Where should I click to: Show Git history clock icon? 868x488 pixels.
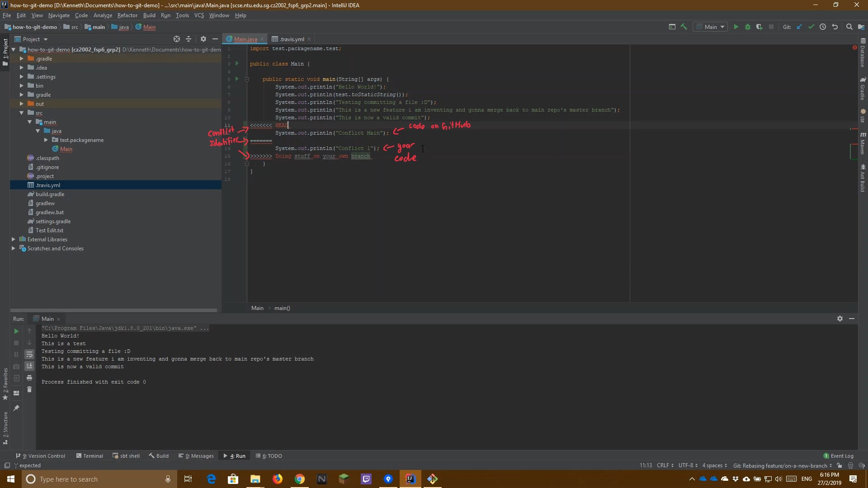823,27
